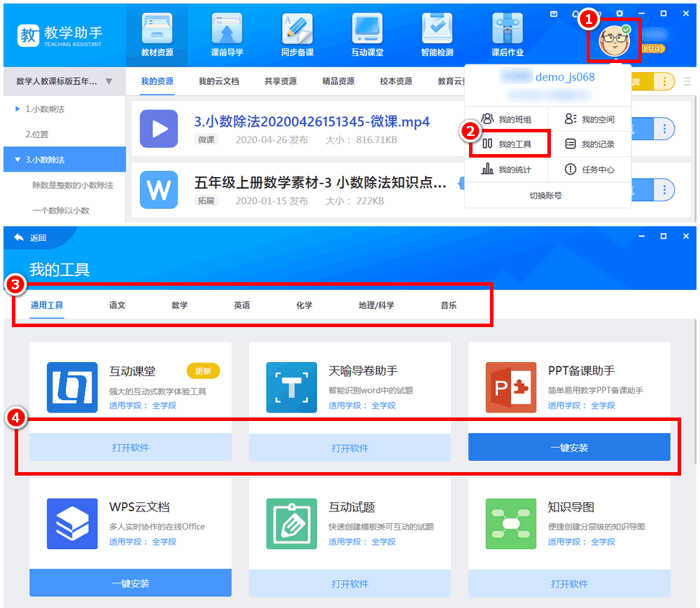700x608 pixels.
Task: Click 打开软件 under 天喻导卷助手
Action: tap(349, 448)
